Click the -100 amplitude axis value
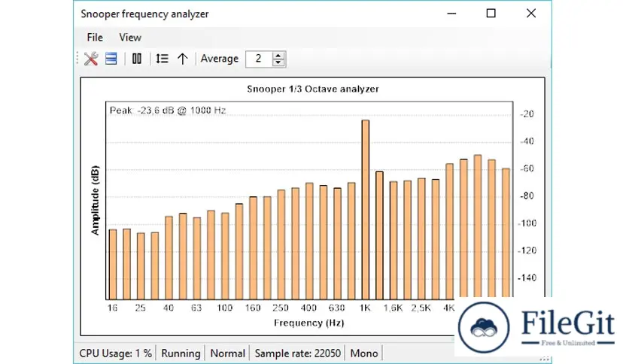Screen dimensions: 629x364 527,223
